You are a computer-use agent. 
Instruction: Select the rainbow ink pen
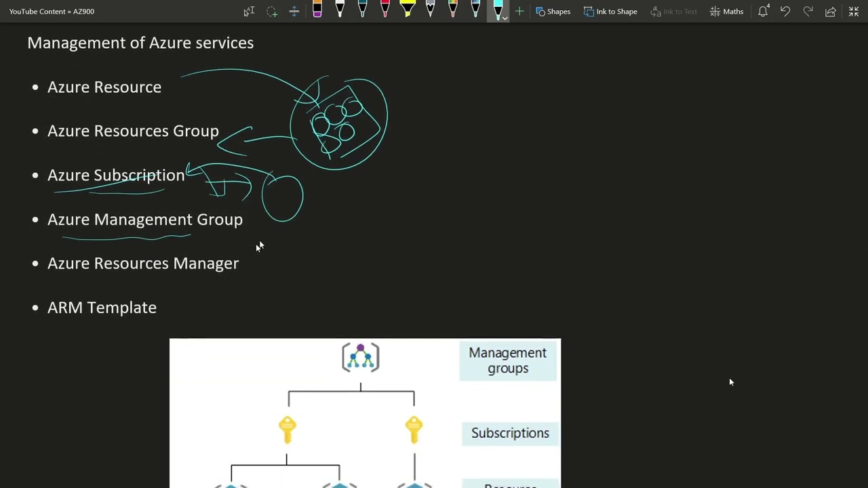click(453, 9)
